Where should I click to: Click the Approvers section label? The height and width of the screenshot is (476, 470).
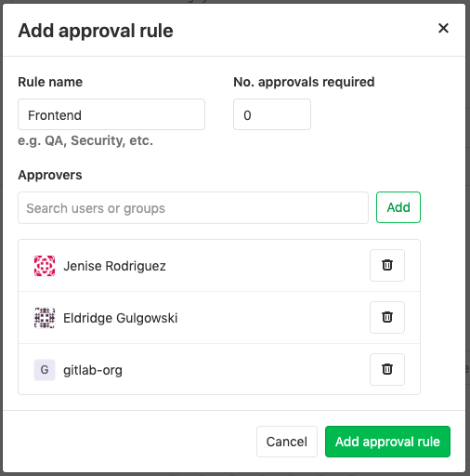click(50, 175)
